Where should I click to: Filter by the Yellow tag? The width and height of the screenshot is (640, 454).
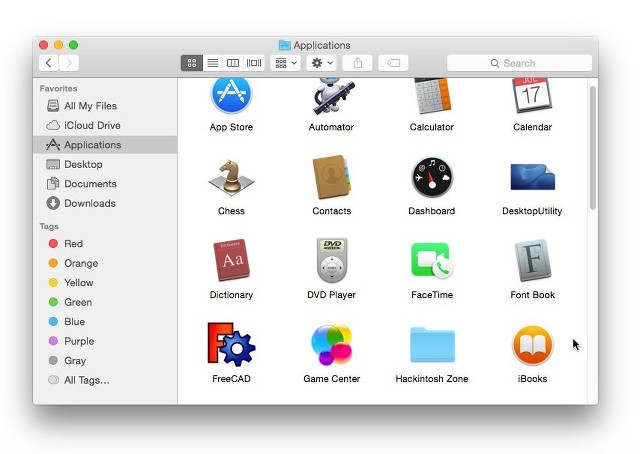pyautogui.click(x=105, y=283)
